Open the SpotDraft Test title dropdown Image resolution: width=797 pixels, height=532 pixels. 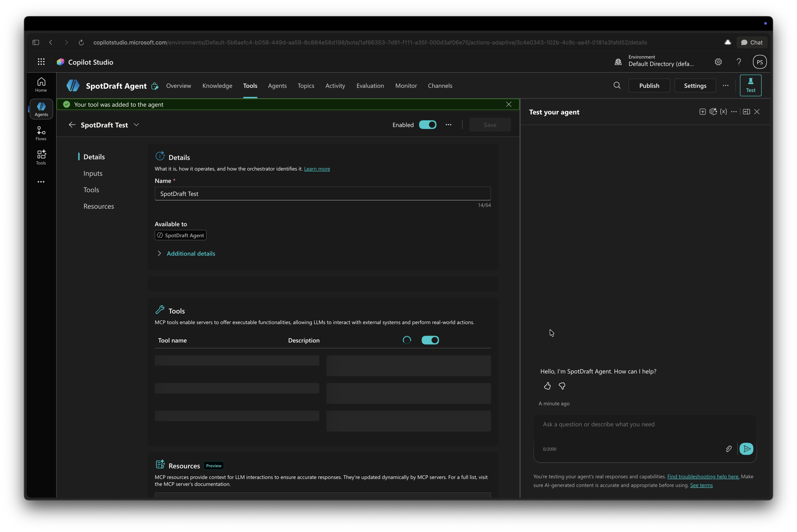(x=136, y=125)
